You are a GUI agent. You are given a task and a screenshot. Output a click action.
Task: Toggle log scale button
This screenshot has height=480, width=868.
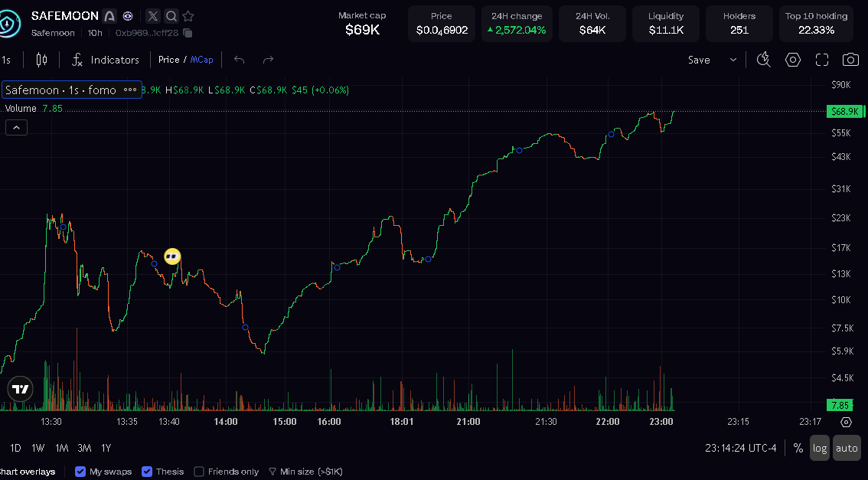click(820, 448)
